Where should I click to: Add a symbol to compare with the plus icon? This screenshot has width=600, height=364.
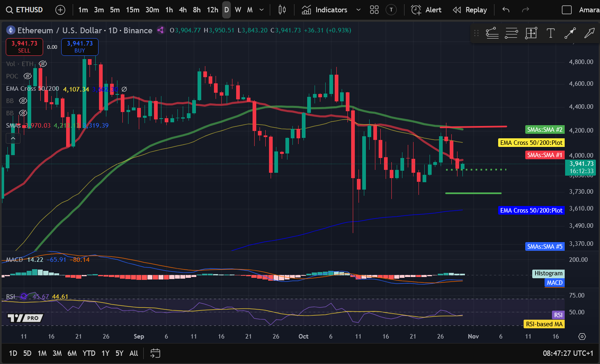coord(60,10)
